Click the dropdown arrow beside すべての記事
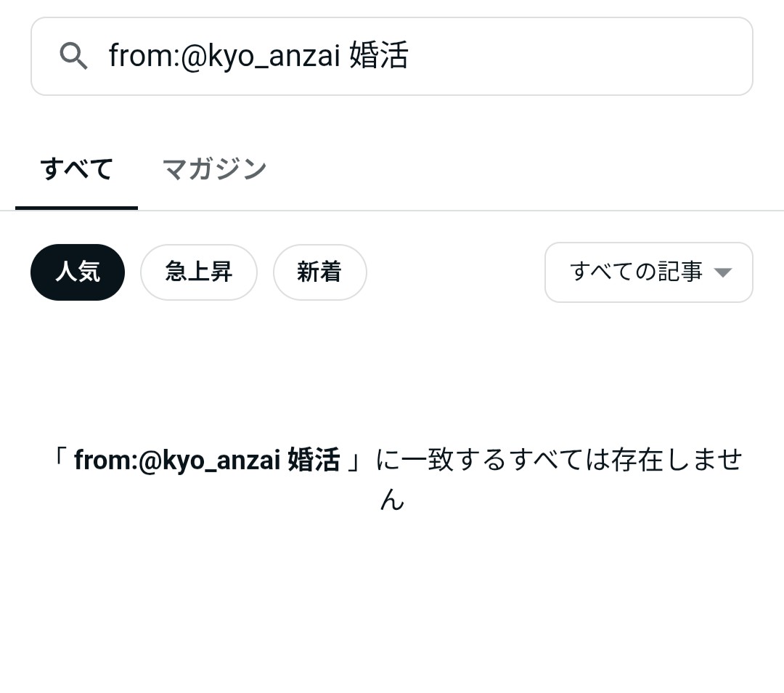The image size is (784, 693). coord(722,272)
